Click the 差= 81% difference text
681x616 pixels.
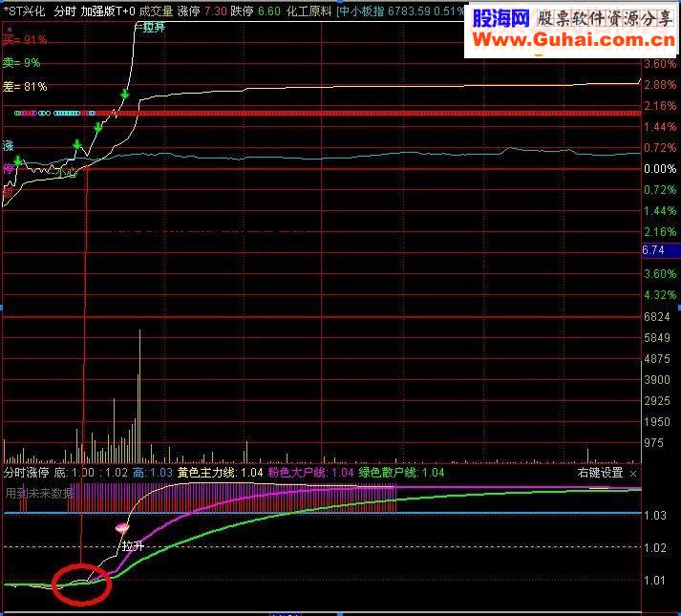[24, 87]
